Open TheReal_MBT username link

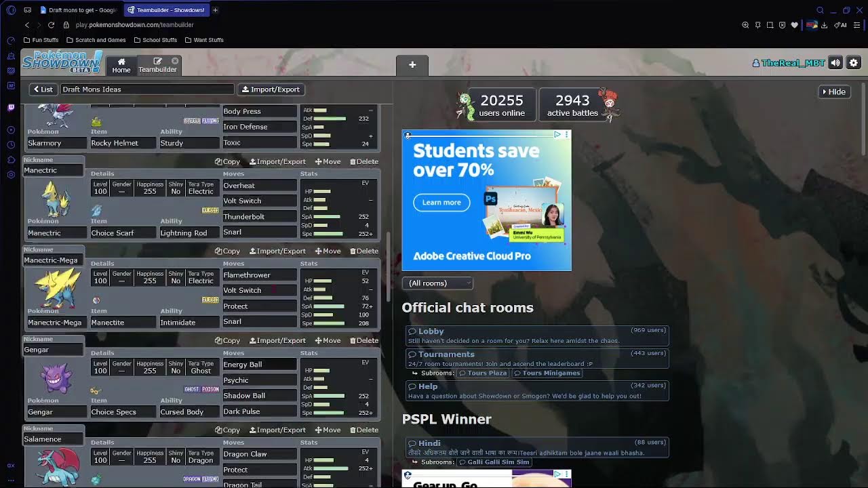pos(788,63)
